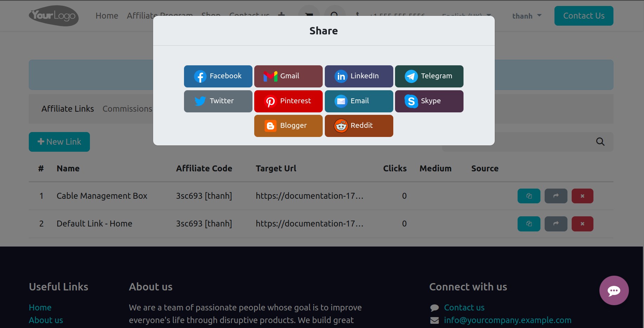Share the Default Link - Home row

(x=556, y=224)
